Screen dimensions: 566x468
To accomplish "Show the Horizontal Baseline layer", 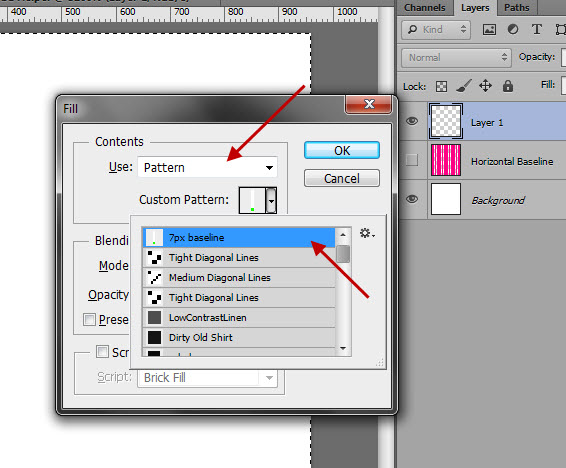I will [x=412, y=160].
